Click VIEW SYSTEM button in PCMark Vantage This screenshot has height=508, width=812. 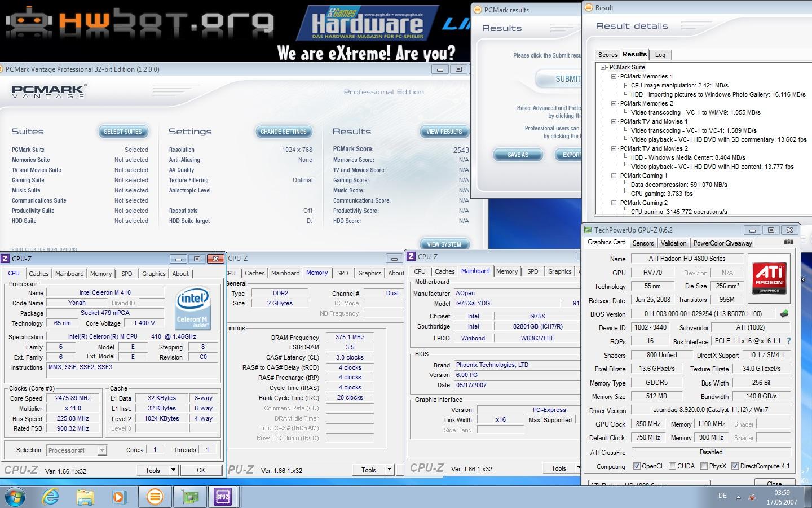(x=444, y=244)
